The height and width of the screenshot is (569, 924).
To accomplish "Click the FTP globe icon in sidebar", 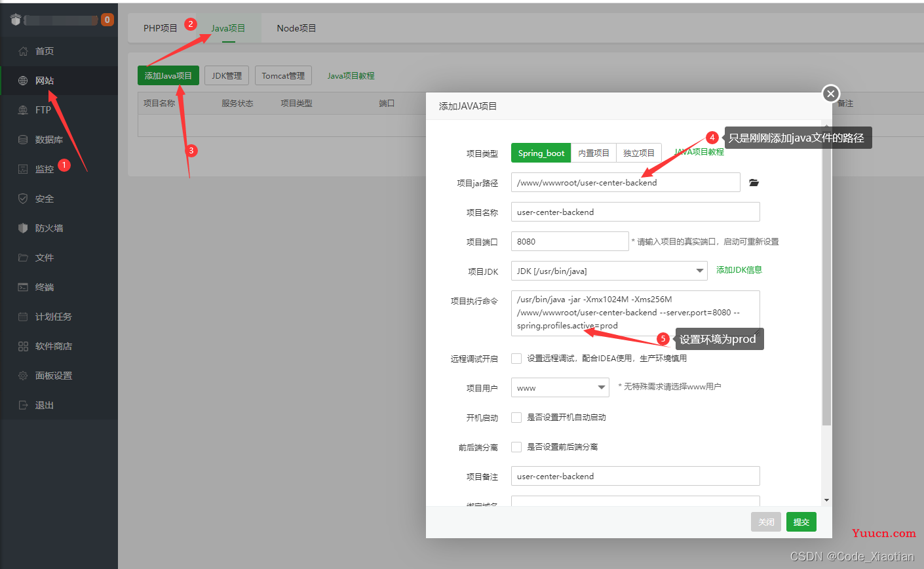I will pyautogui.click(x=23, y=110).
